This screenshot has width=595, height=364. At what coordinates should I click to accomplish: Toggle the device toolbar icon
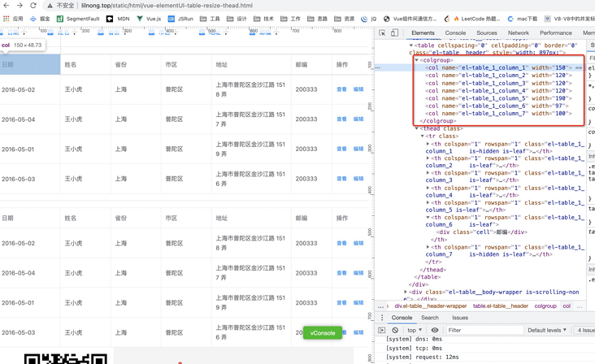394,33
